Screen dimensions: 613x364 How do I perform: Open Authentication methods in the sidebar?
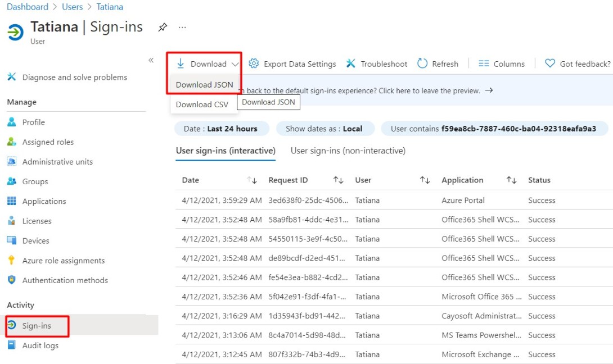pos(65,280)
